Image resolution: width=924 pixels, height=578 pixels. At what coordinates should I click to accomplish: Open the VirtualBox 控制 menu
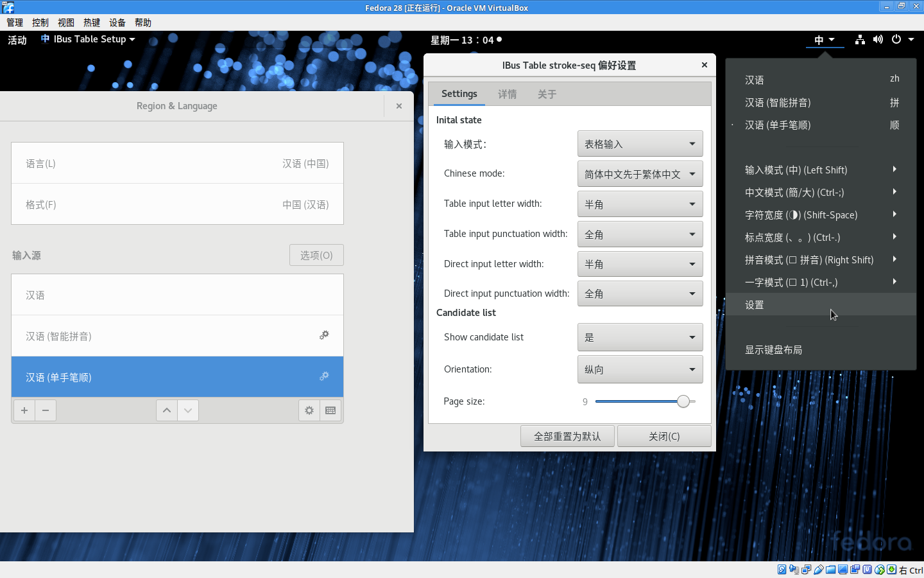[x=40, y=22]
